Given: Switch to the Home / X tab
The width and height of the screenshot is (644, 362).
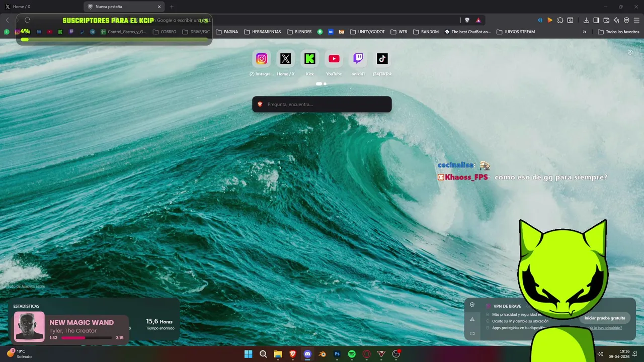Looking at the screenshot, I should tap(41, 7).
